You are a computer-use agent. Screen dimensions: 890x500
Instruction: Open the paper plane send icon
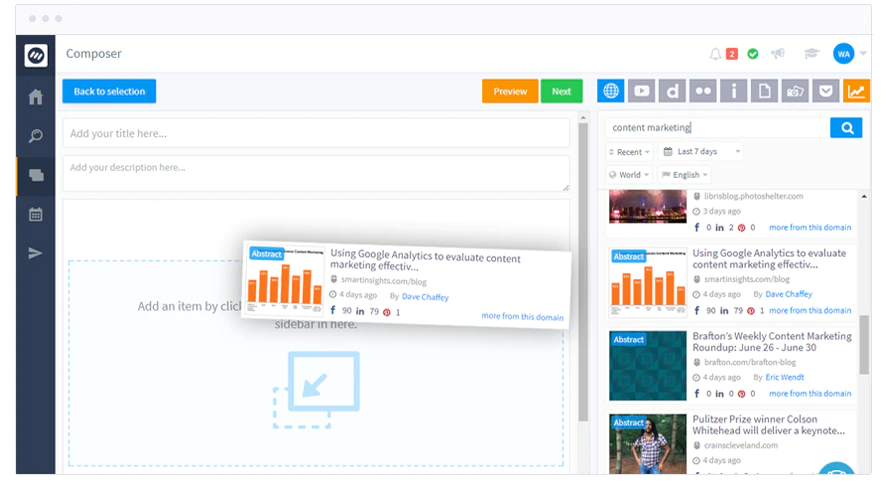35,253
